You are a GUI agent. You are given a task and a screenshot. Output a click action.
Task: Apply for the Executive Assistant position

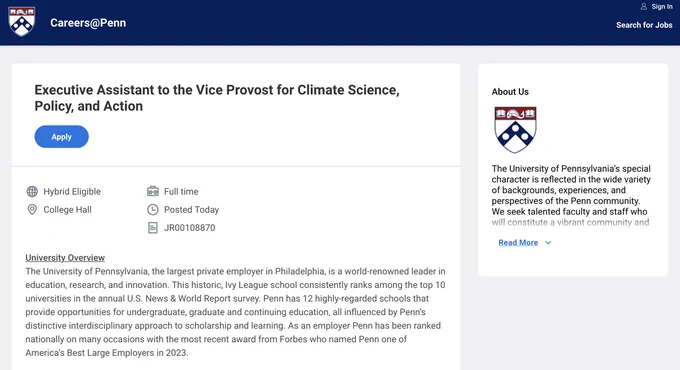click(62, 137)
